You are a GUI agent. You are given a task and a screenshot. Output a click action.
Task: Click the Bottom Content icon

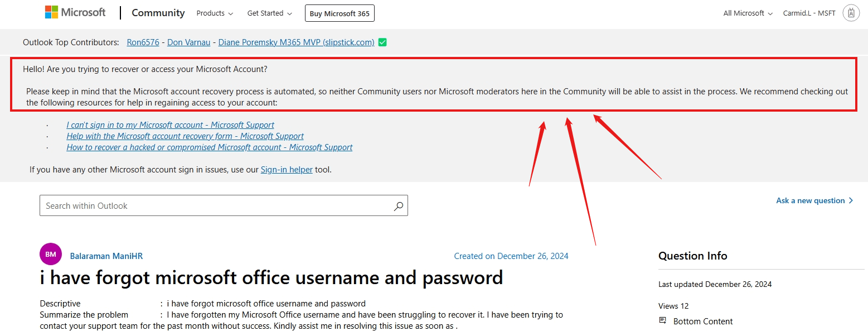coord(663,320)
